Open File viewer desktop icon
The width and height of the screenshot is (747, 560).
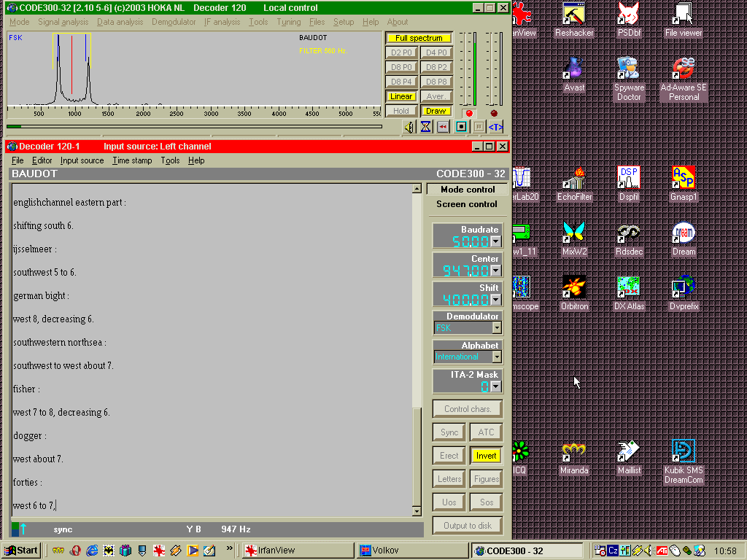tap(683, 20)
